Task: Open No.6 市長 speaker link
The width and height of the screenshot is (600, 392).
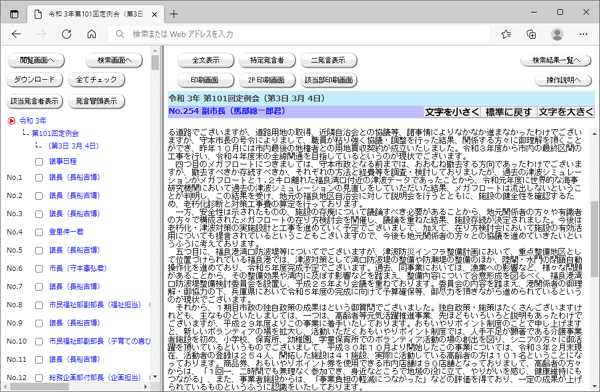Action: (x=78, y=268)
